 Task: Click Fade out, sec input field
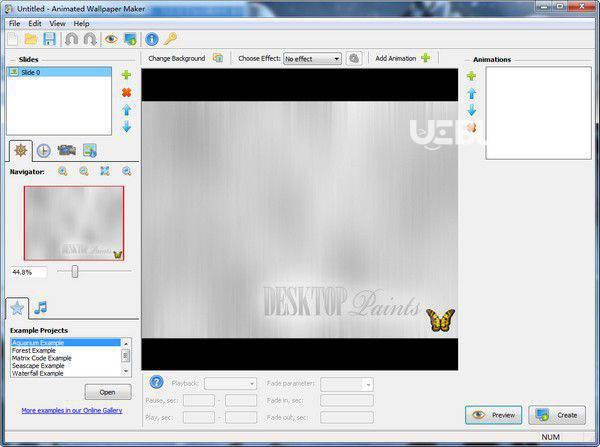[347, 418]
